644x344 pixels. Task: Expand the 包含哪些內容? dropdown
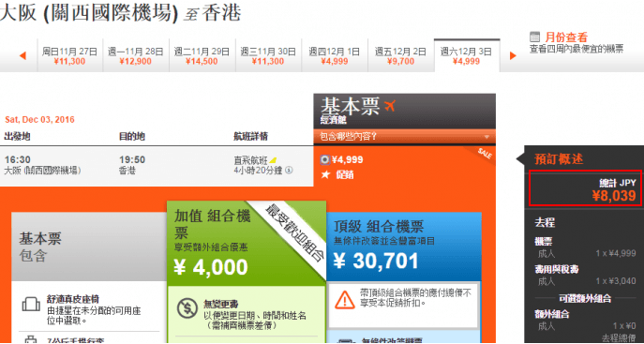click(x=405, y=137)
